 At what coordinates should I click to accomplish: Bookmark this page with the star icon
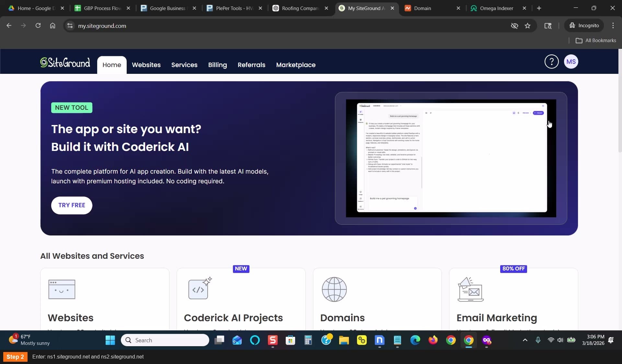coord(527,26)
